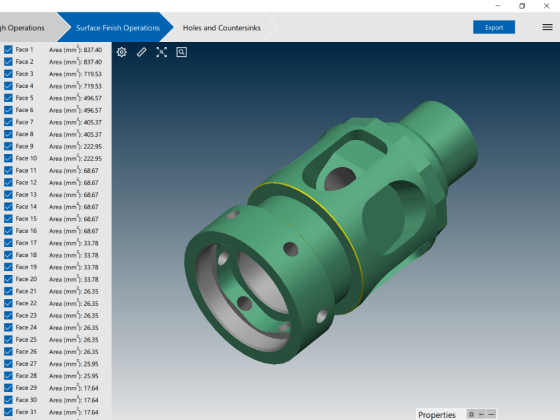560x420 pixels.
Task: Click the Properties panel title
Action: [x=437, y=415]
